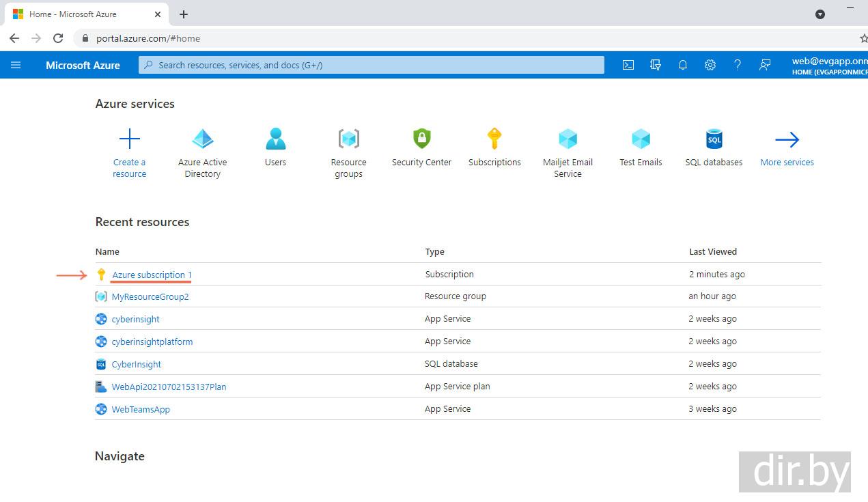Image resolution: width=868 pixels, height=502 pixels.
Task: Open Subscriptions key icon
Action: tap(494, 139)
